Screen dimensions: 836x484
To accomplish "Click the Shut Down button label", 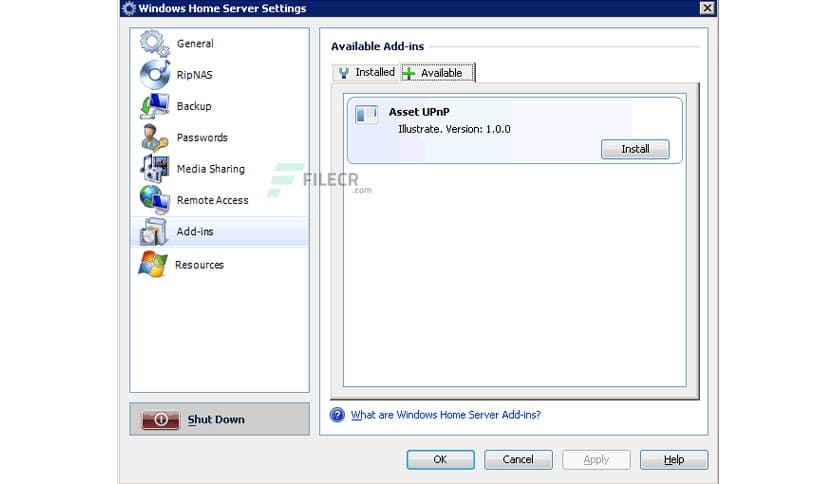I will click(216, 420).
